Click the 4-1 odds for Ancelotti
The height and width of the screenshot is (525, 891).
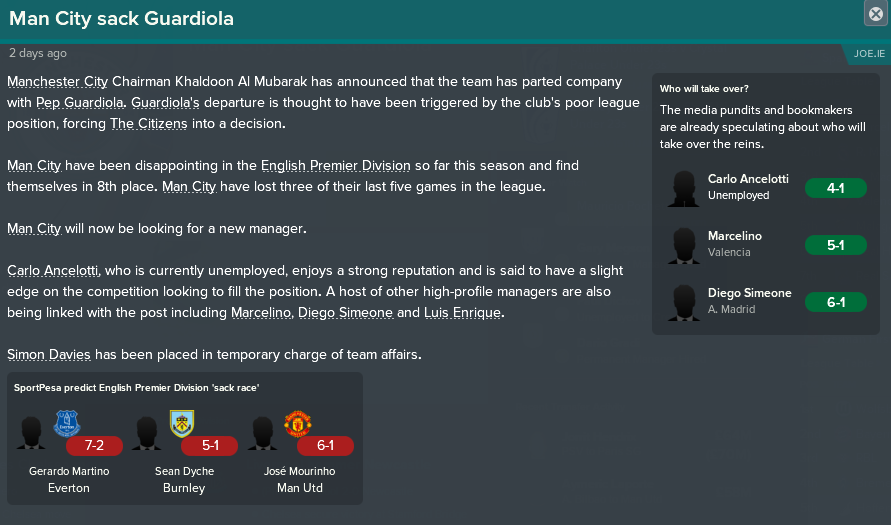tap(836, 188)
